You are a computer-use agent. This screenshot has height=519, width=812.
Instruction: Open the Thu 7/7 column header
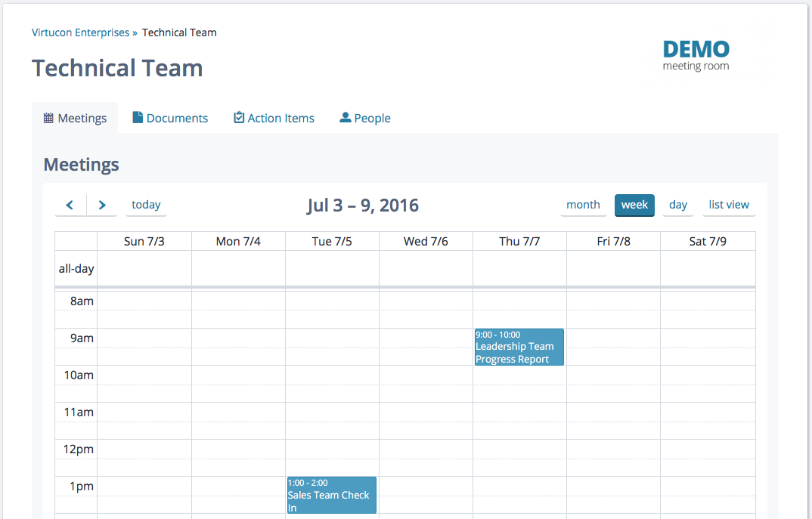(x=519, y=240)
